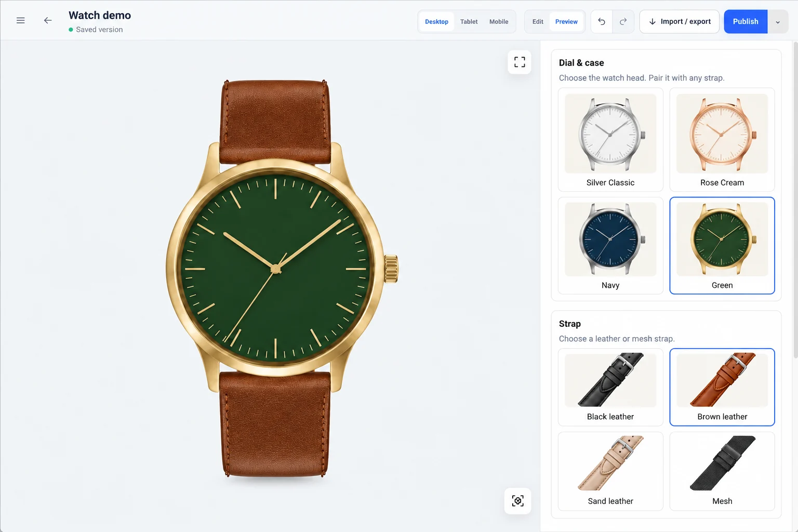Open the hamburger menu
Viewport: 798px width, 532px height.
(x=21, y=21)
